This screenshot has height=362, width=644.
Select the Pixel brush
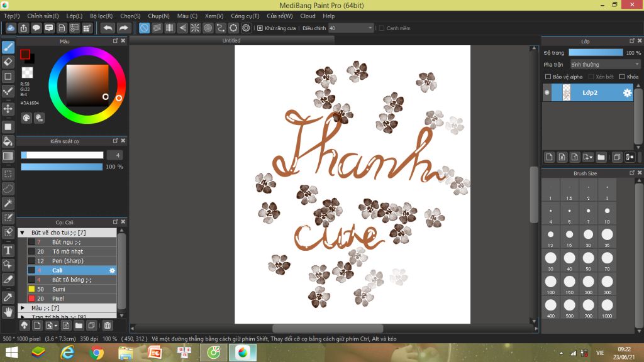(x=72, y=299)
